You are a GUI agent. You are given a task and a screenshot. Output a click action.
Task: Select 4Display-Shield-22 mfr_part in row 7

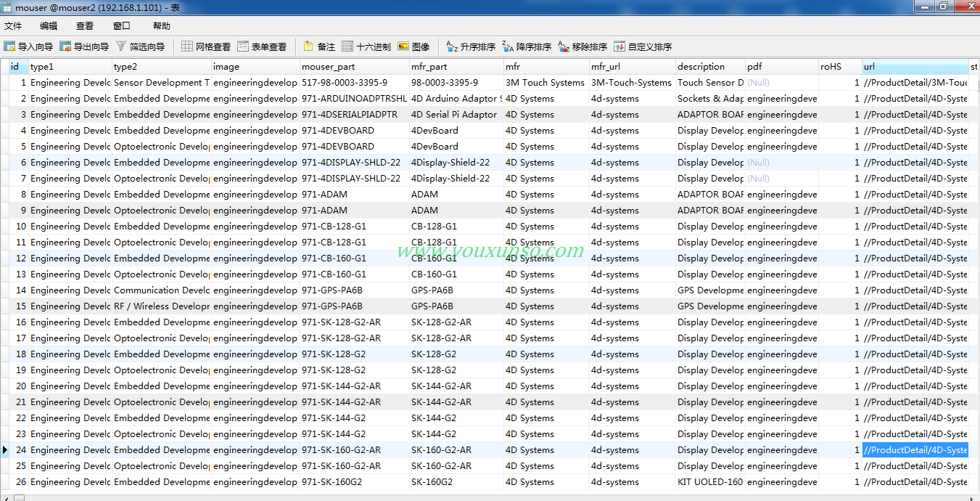456,179
